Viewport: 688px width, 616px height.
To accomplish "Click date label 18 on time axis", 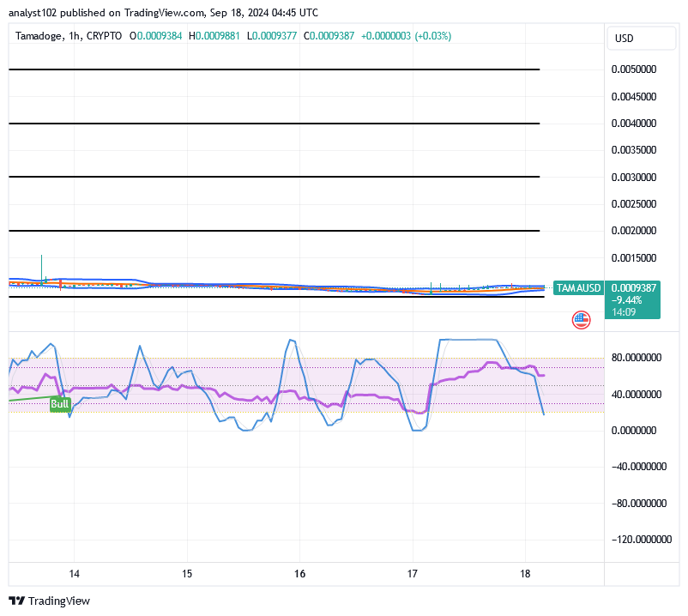I will (525, 574).
